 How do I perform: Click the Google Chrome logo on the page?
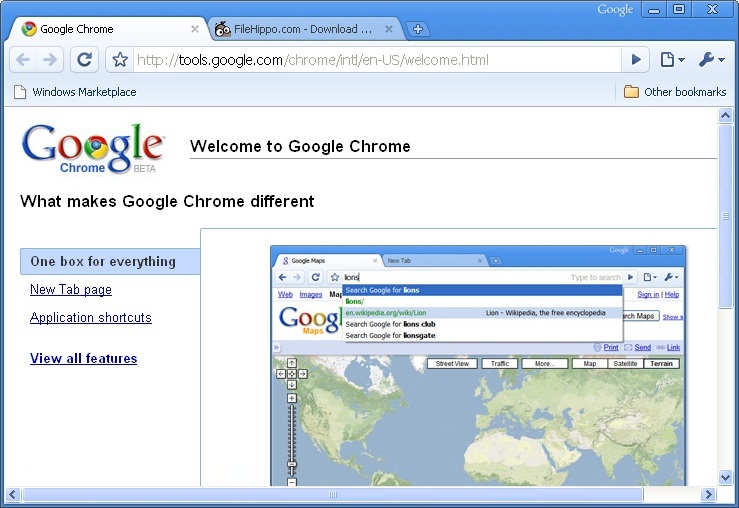coord(92,148)
